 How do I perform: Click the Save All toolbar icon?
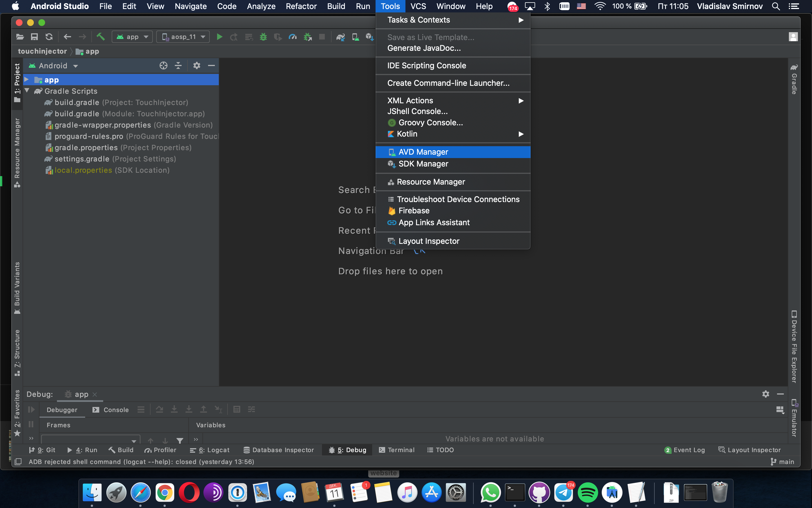pos(34,37)
